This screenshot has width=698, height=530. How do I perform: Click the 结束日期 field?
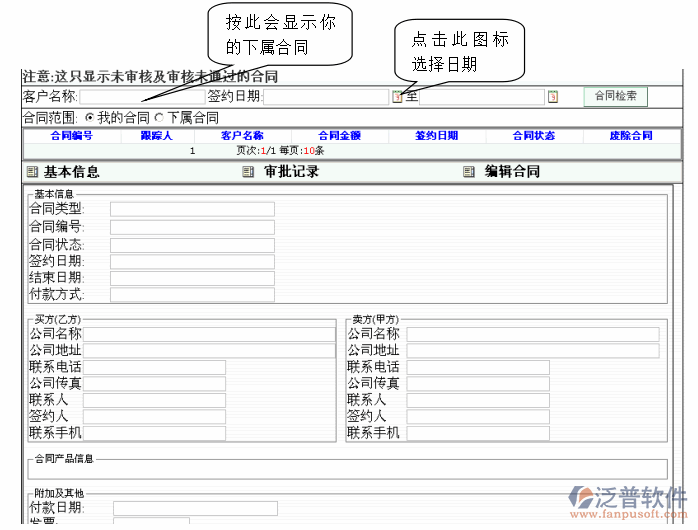[192, 278]
